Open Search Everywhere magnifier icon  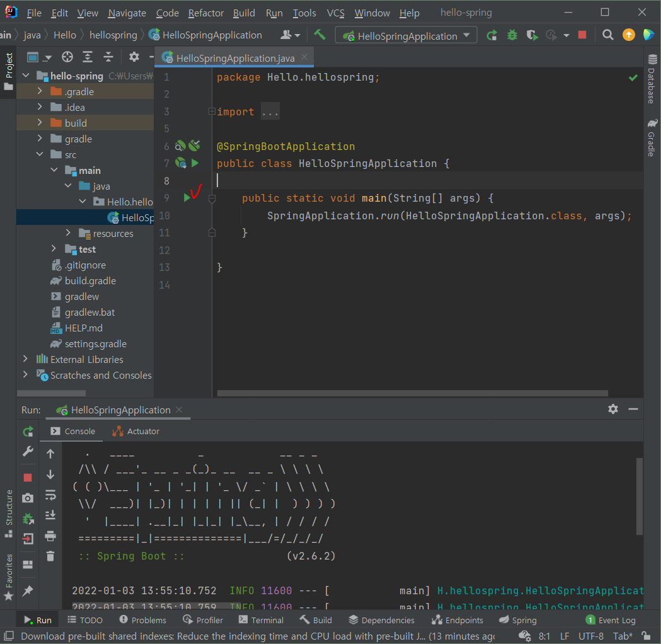607,35
